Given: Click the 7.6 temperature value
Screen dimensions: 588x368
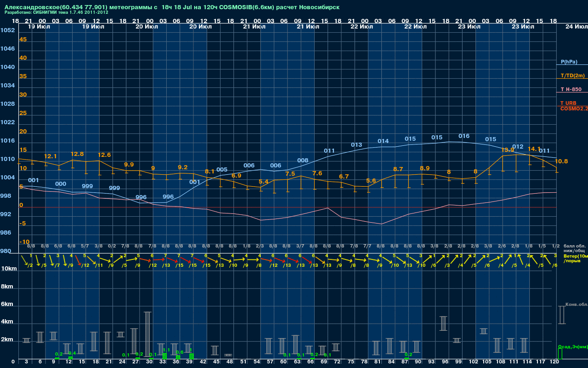Looking at the screenshot, I should pyautogui.click(x=317, y=173).
